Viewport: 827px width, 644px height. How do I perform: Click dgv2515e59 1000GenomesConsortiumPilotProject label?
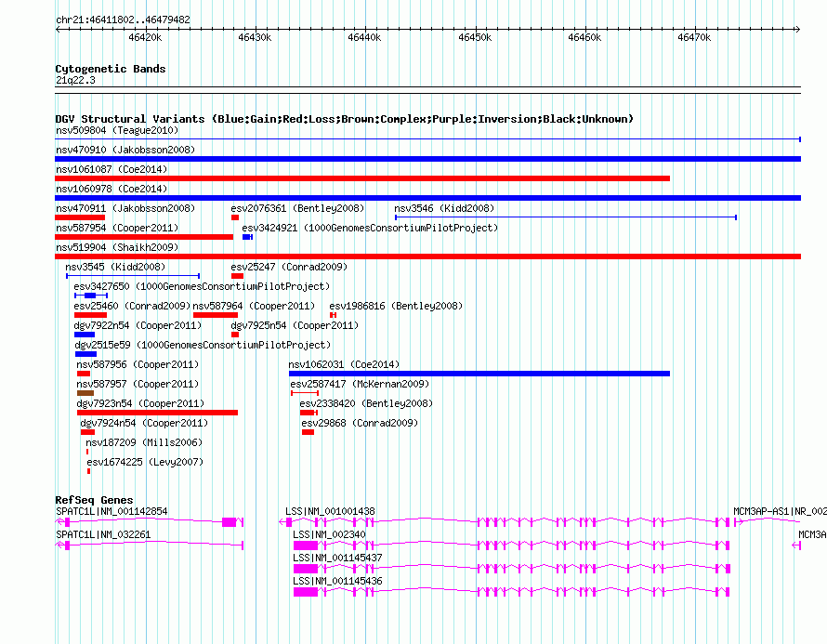click(x=203, y=345)
